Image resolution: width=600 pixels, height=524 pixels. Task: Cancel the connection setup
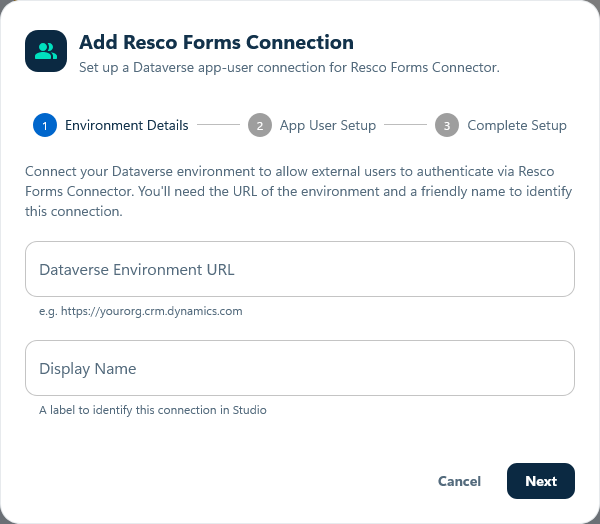(459, 481)
